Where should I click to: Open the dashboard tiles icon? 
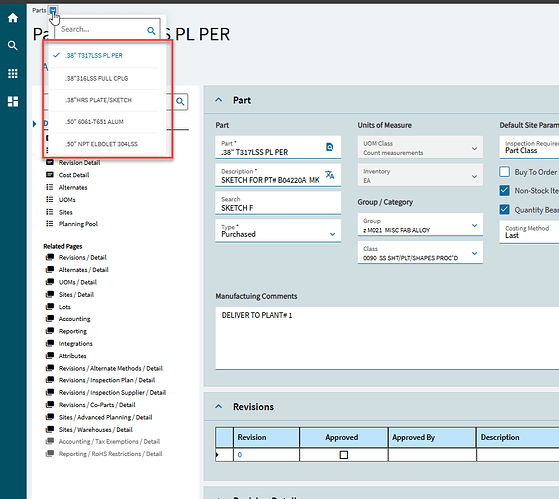click(x=13, y=102)
